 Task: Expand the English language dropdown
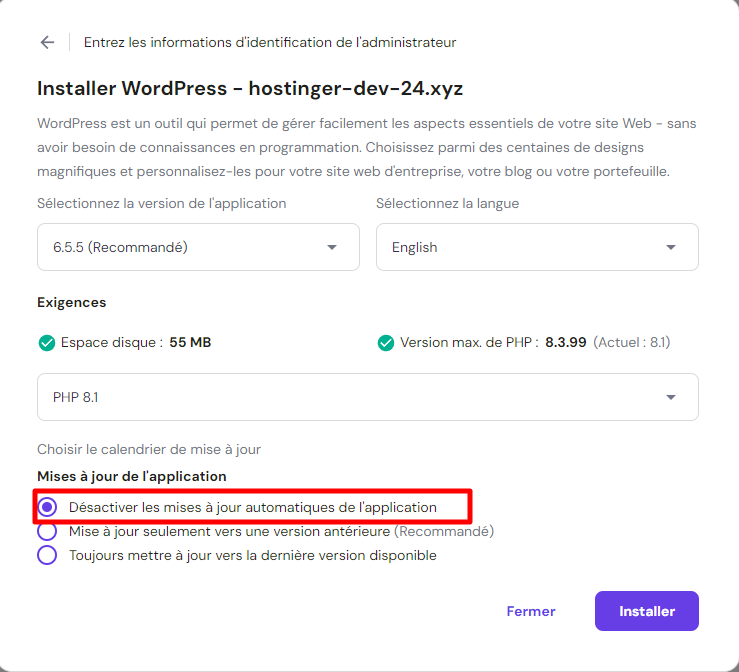(x=536, y=247)
